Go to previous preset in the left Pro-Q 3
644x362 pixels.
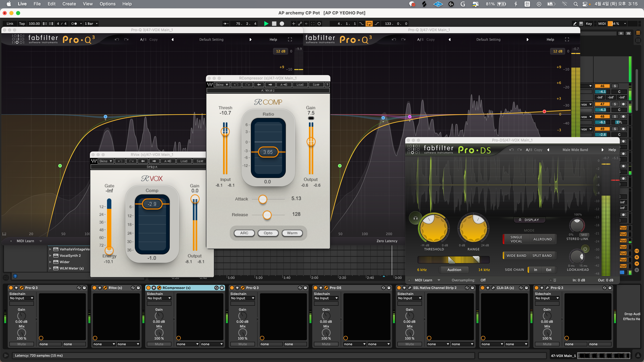173,40
